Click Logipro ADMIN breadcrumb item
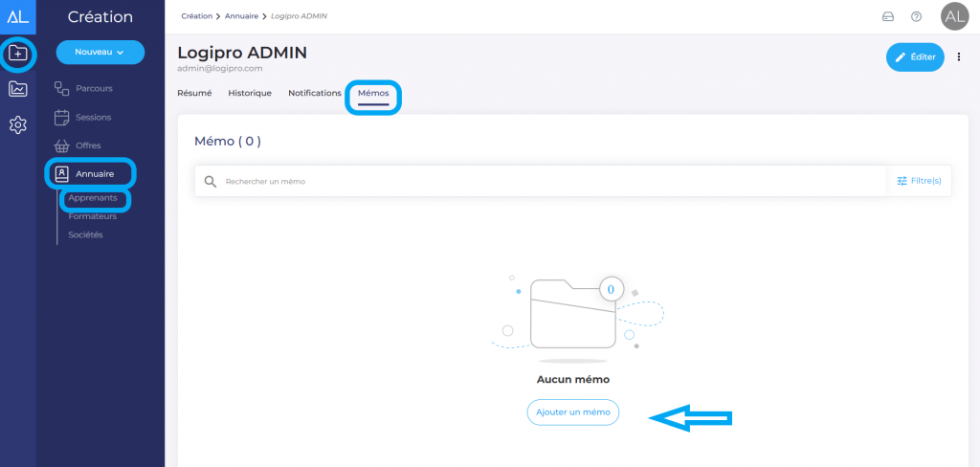This screenshot has width=980, height=467. pos(299,16)
